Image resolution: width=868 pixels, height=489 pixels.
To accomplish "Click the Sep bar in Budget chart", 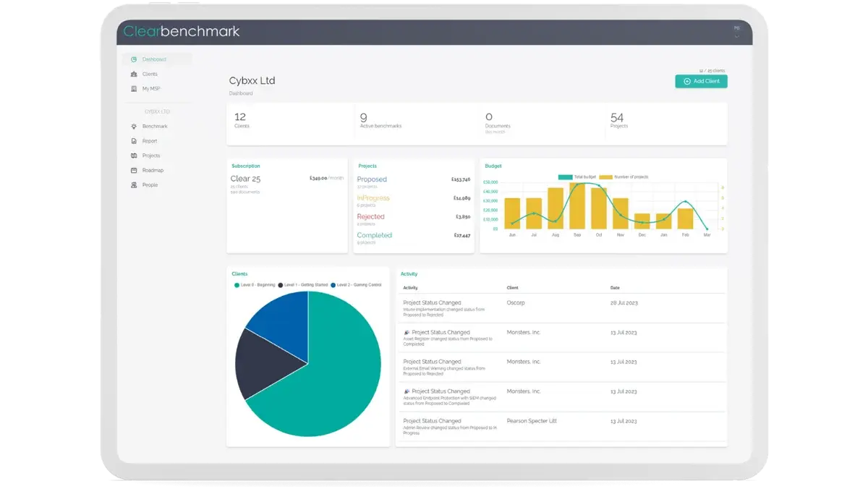I will (x=577, y=206).
